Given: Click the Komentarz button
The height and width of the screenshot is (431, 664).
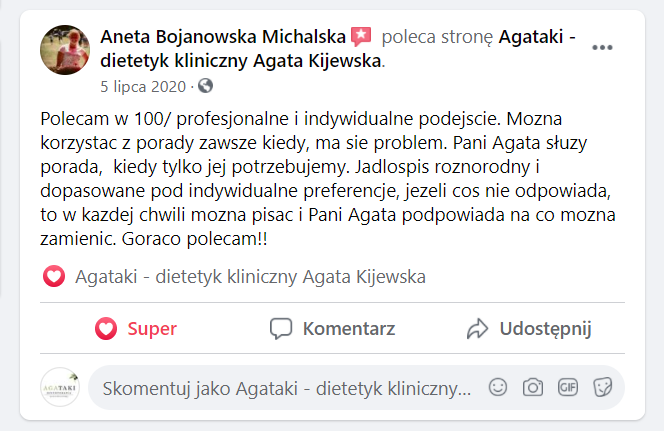Looking at the screenshot, I should click(x=333, y=328).
